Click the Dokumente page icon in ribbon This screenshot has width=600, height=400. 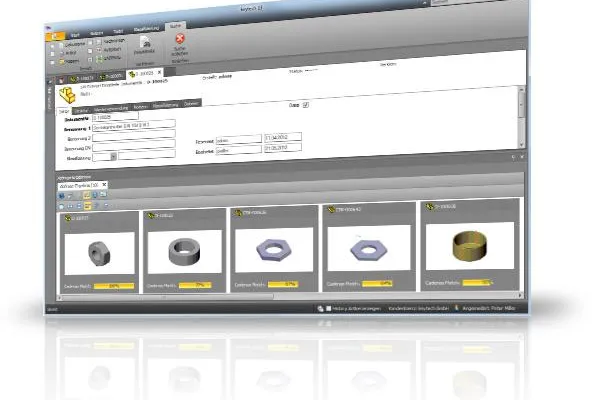tap(61, 45)
